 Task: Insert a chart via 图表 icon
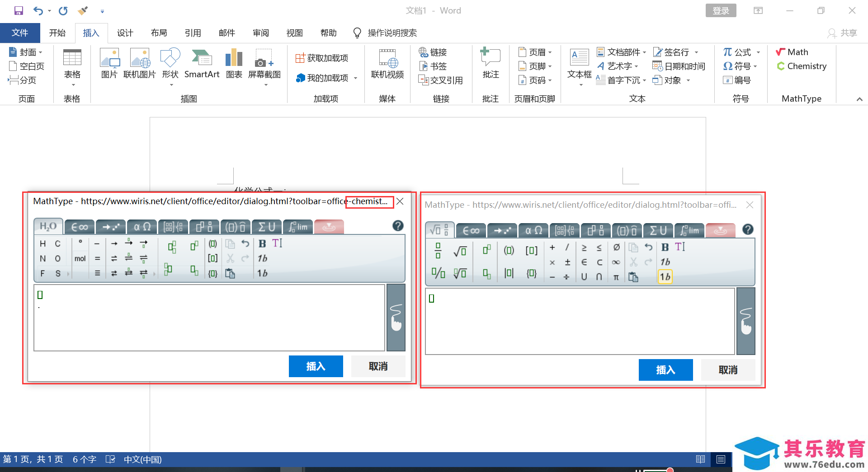click(234, 64)
